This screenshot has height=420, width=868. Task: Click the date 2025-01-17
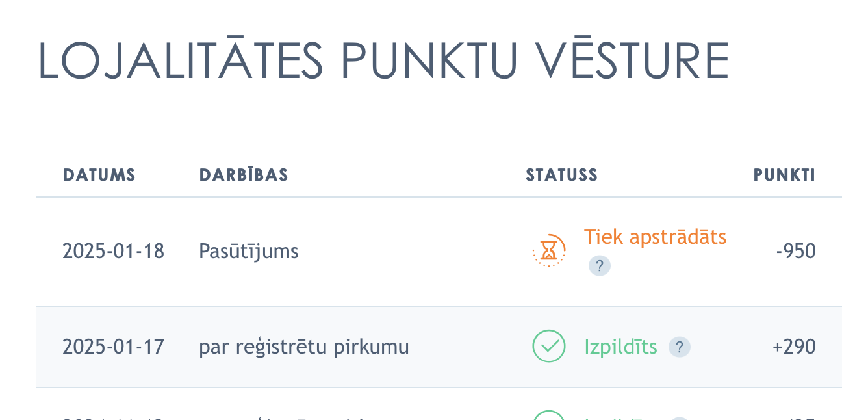pyautogui.click(x=113, y=347)
